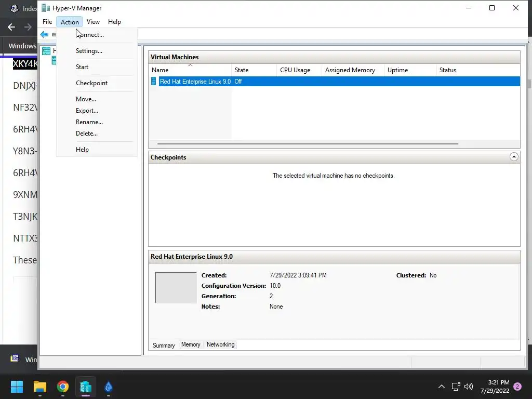Choose Help entry in the Action dropdown

tap(97, 150)
